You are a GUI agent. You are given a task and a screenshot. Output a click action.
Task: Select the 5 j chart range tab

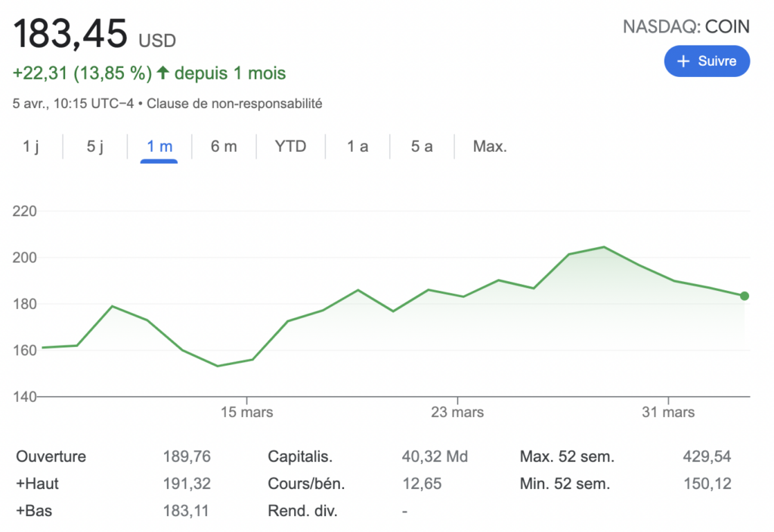tap(95, 147)
